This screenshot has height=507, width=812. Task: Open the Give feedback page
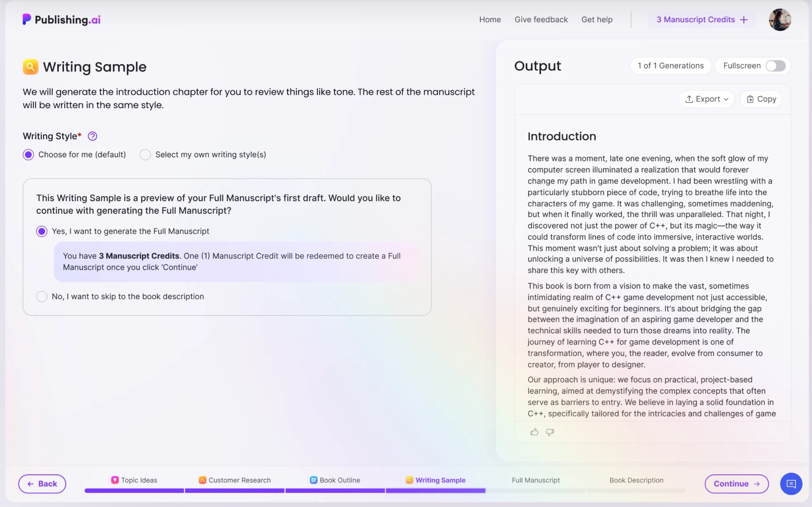click(x=541, y=19)
